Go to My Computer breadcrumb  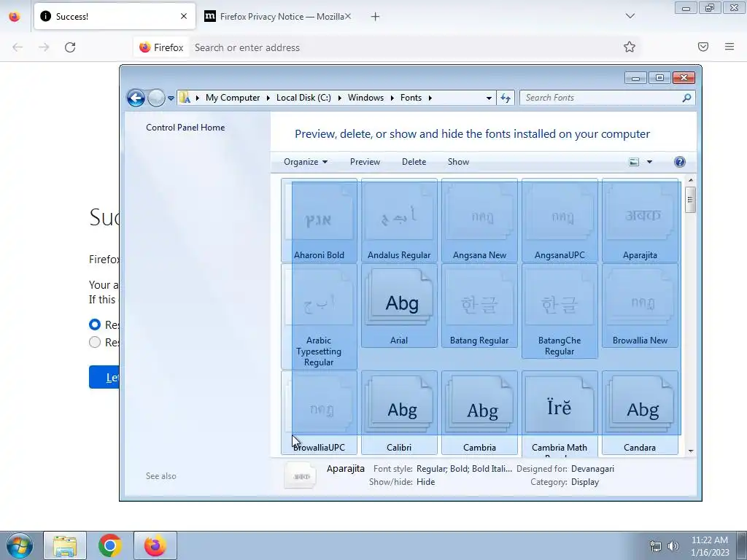click(x=233, y=98)
